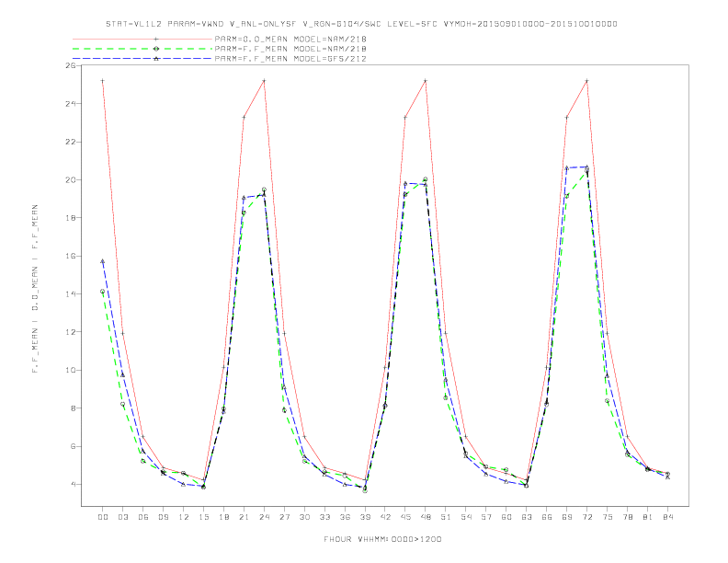The height and width of the screenshot is (563, 728).
Task: Click x-axis tick label 21
Action: (244, 517)
